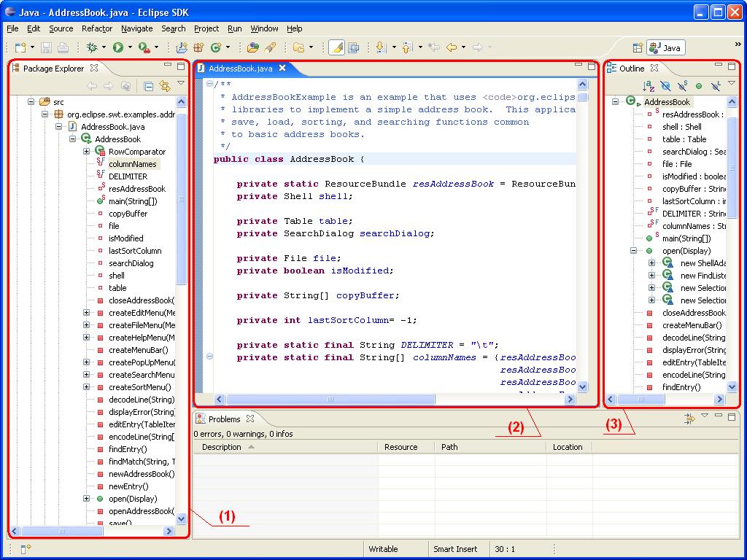The image size is (747, 560).
Task: Click the New Java Package icon
Action: click(198, 47)
